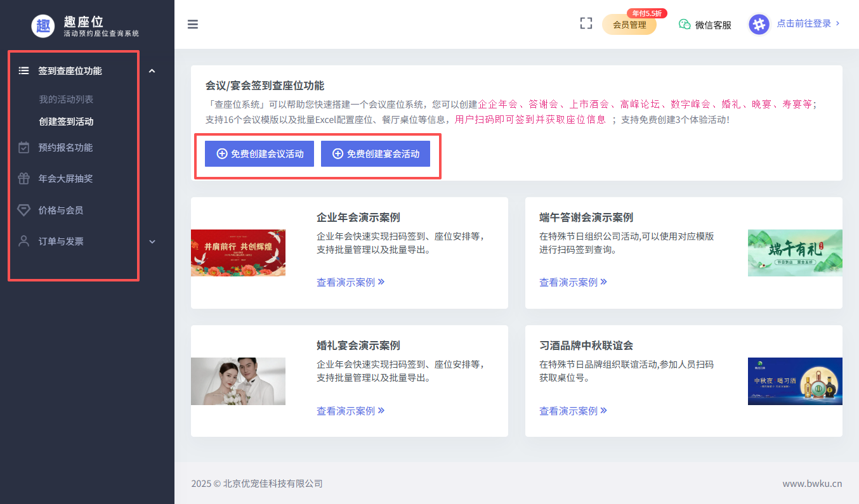Screen dimensions: 859x504
Task: Click 免费创建会议活动 button
Action: [x=259, y=154]
